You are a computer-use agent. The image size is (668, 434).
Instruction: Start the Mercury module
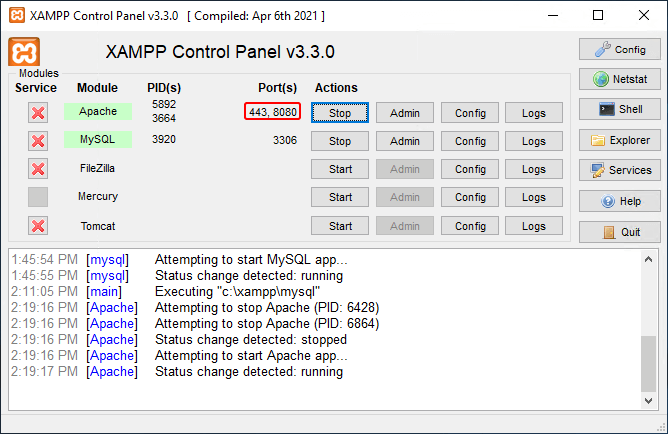pos(340,197)
